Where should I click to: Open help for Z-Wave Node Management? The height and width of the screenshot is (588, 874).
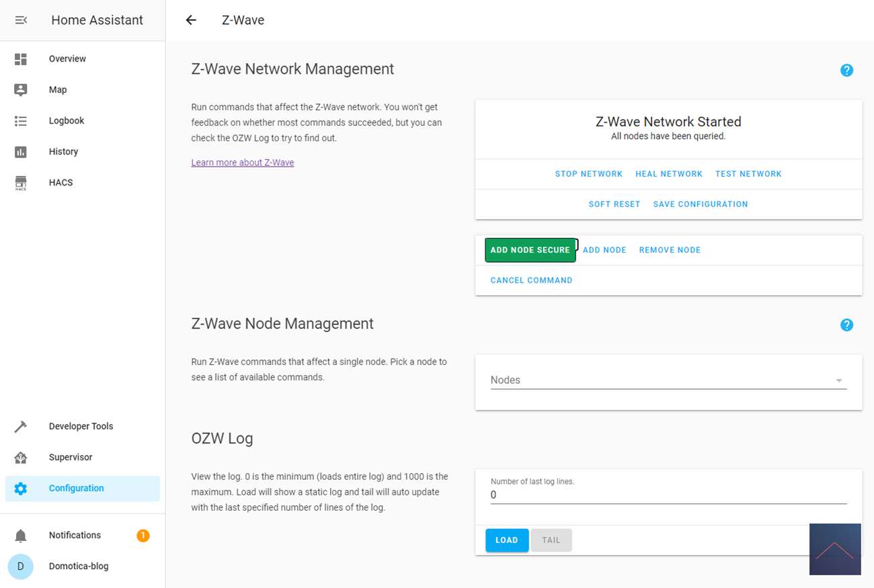coord(846,325)
